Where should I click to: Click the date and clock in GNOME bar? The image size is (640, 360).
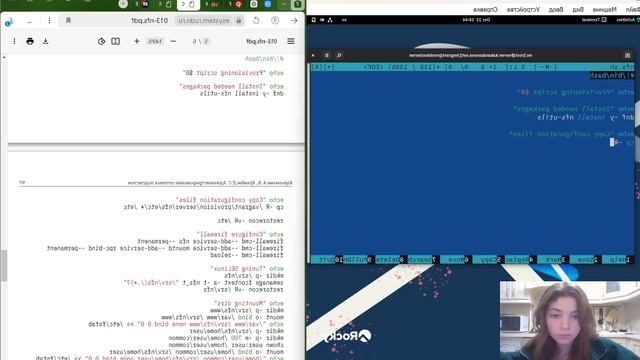[476, 20]
